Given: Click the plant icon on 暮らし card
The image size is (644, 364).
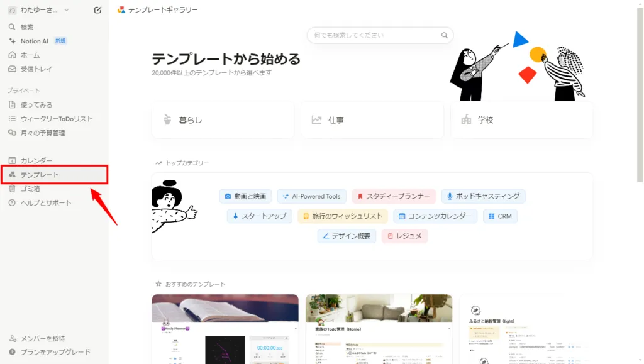Looking at the screenshot, I should [167, 119].
